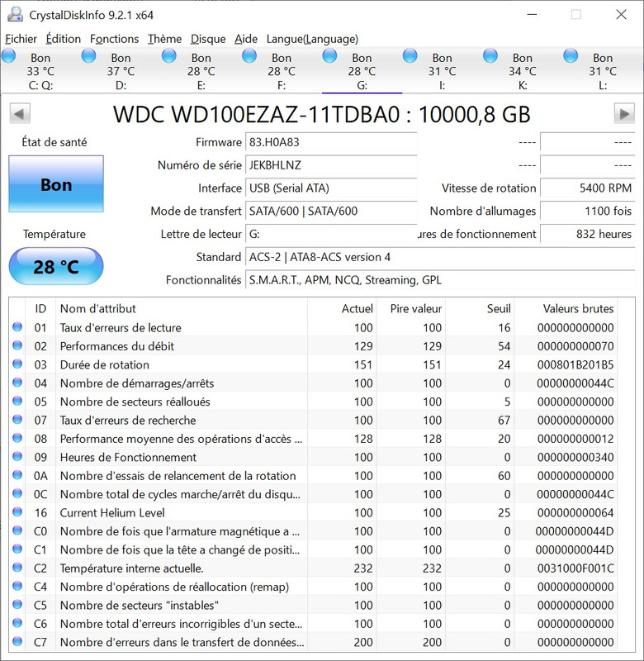
Task: Click raw value 0031000F001C
Action: click(x=575, y=568)
